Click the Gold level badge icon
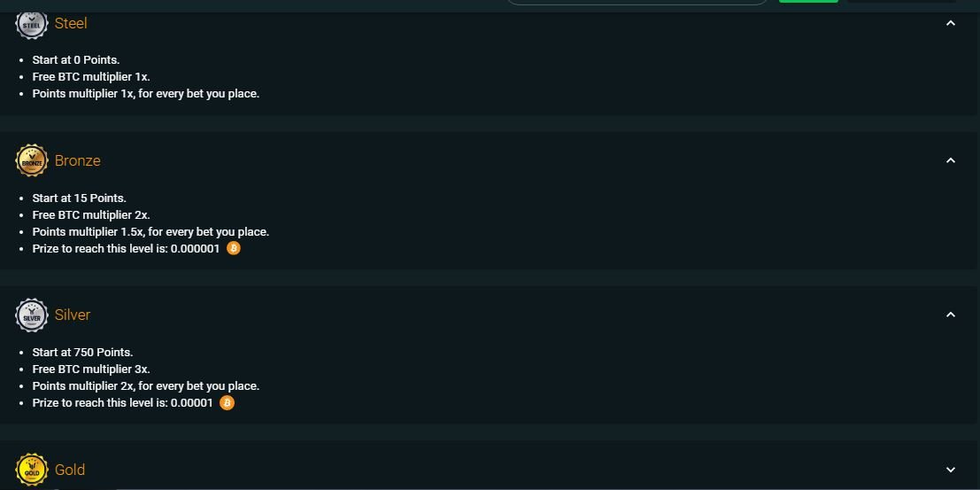 32,471
